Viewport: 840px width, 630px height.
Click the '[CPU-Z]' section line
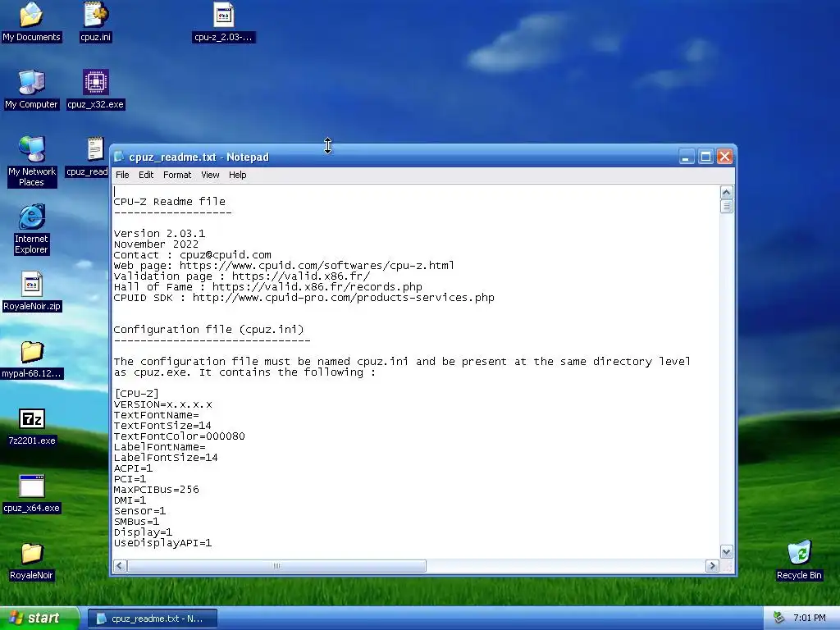point(136,394)
